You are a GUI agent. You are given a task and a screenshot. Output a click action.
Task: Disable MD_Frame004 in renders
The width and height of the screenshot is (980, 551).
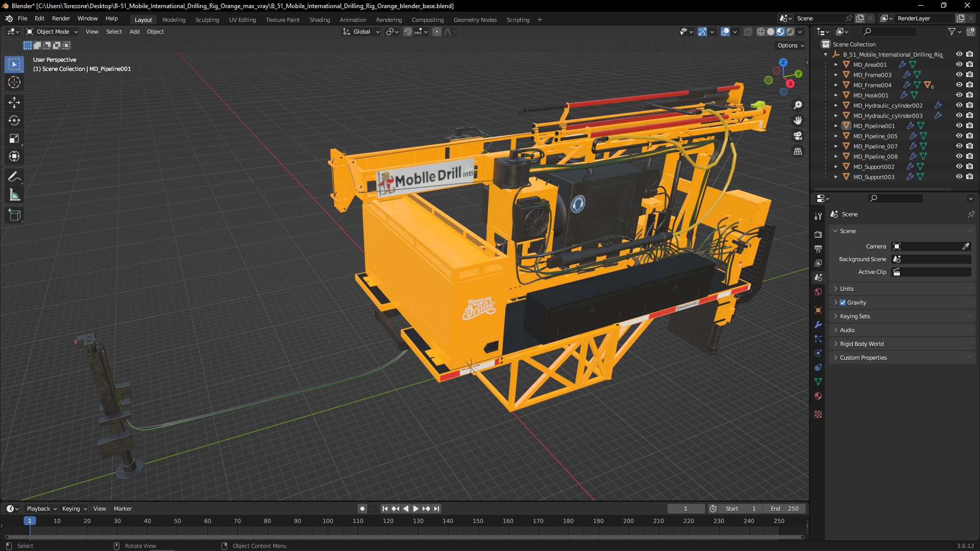coord(969,85)
